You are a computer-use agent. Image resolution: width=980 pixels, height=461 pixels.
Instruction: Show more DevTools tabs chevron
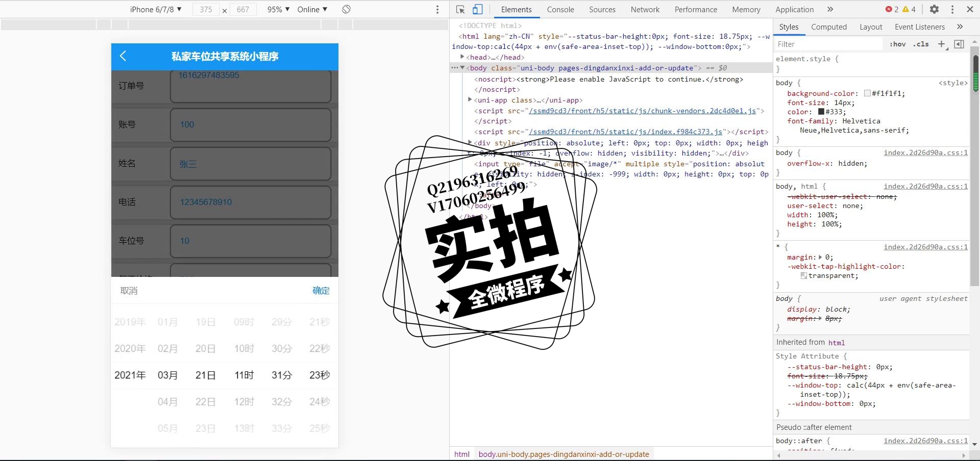click(830, 9)
